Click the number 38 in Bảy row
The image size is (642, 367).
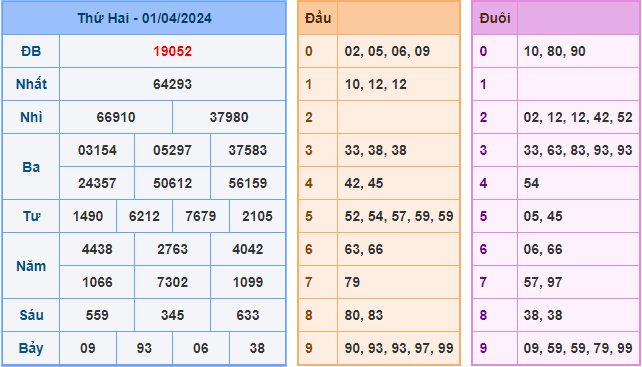pos(258,349)
